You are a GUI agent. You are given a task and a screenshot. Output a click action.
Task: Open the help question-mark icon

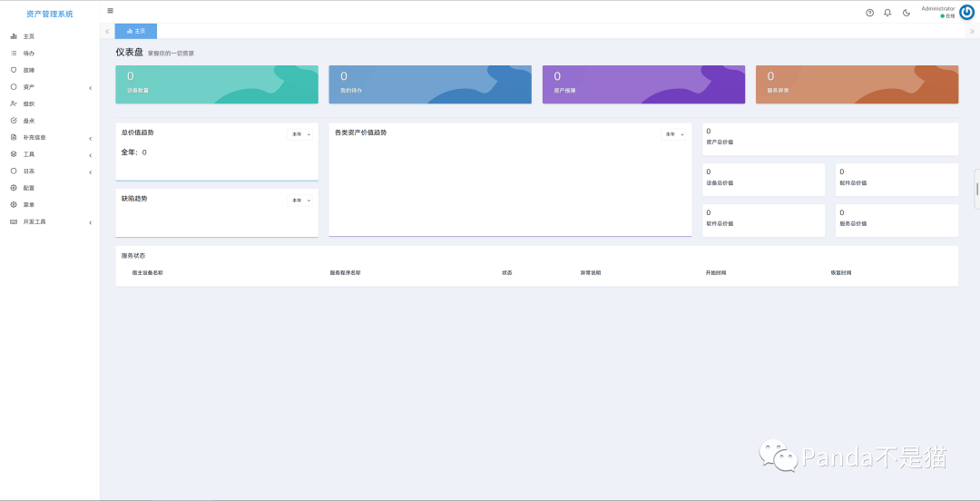869,13
